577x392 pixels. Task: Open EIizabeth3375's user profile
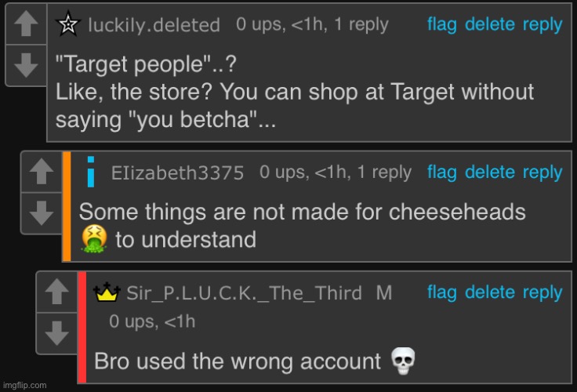coord(177,172)
